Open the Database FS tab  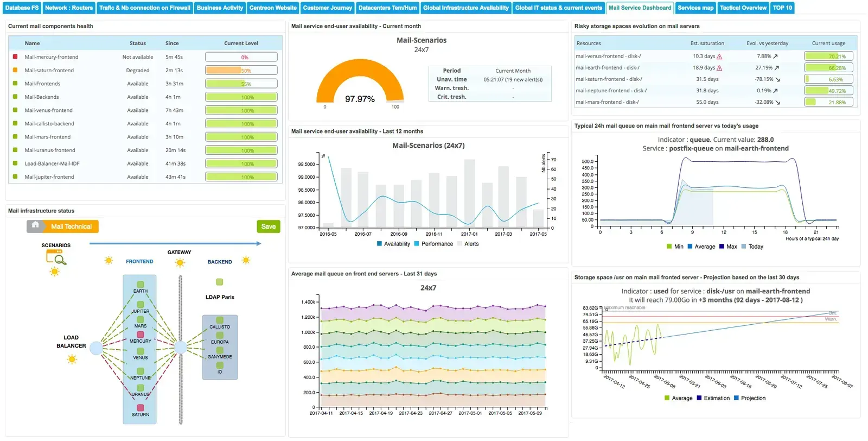point(22,8)
